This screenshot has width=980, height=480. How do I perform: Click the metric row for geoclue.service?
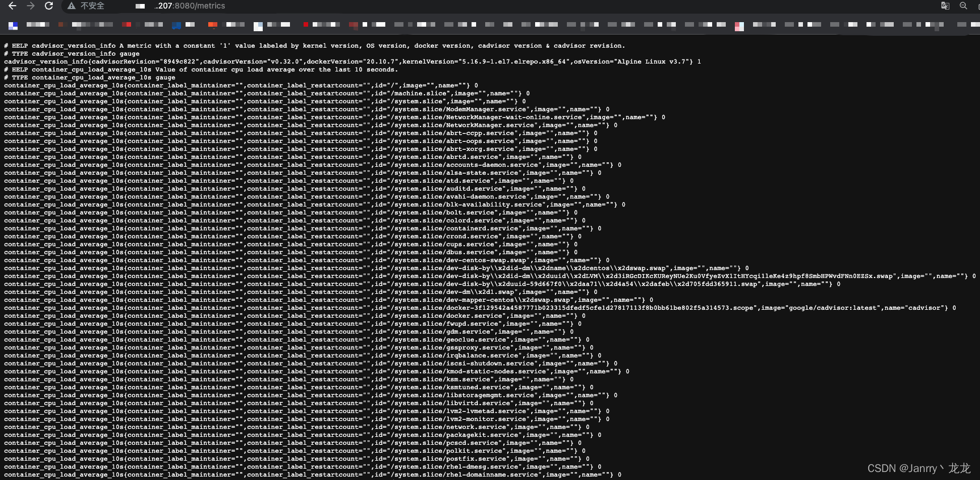pos(297,340)
